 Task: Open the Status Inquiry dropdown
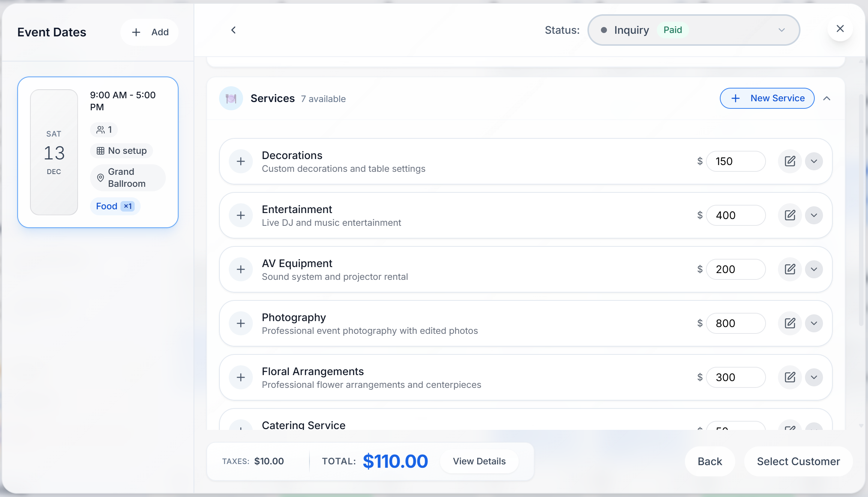693,30
